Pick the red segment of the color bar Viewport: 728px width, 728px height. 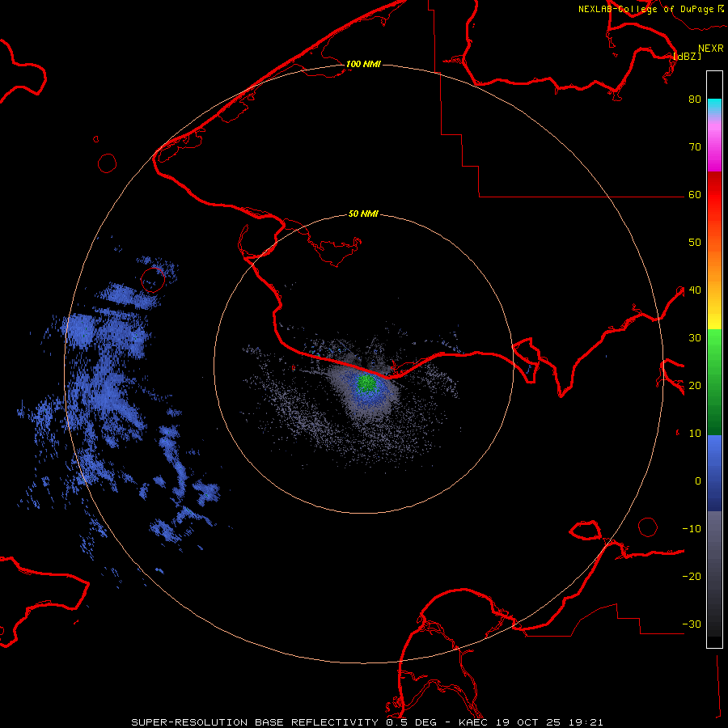click(x=714, y=195)
